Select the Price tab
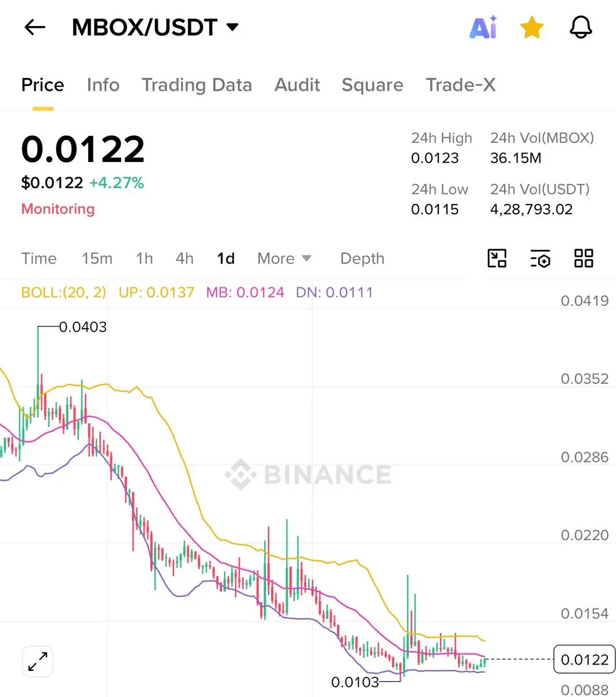 [x=42, y=85]
